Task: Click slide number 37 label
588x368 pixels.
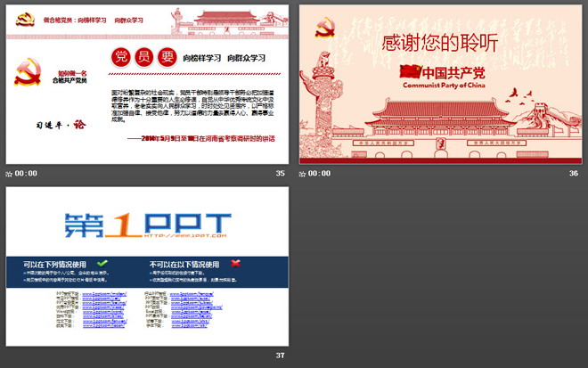Action: point(280,356)
